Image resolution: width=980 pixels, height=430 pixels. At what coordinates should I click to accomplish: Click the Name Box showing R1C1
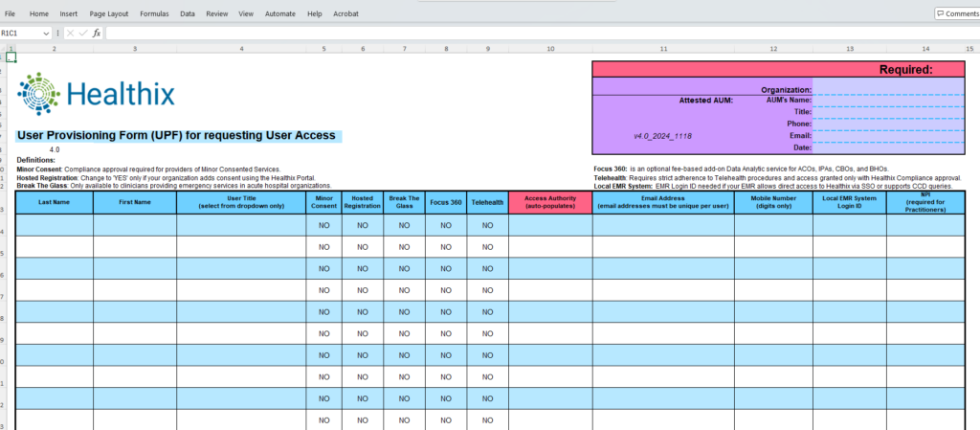click(x=21, y=34)
